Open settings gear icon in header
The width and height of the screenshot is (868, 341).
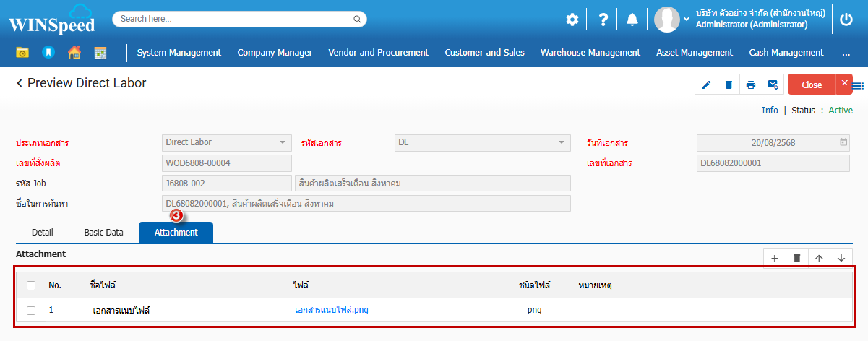click(572, 20)
